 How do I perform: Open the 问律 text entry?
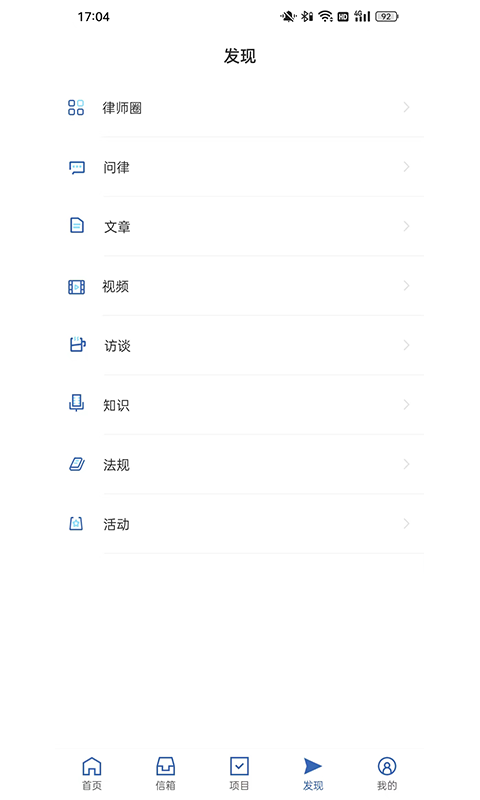click(116, 167)
